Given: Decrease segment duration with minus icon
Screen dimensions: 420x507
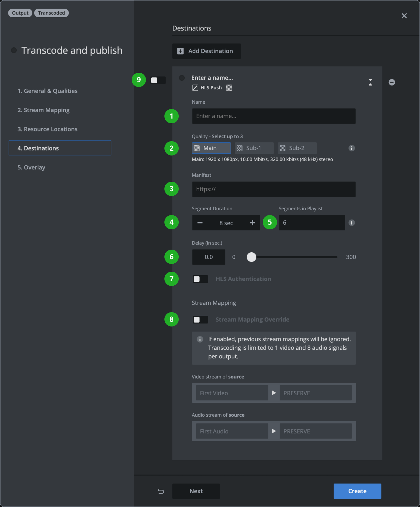Looking at the screenshot, I should 200,223.
